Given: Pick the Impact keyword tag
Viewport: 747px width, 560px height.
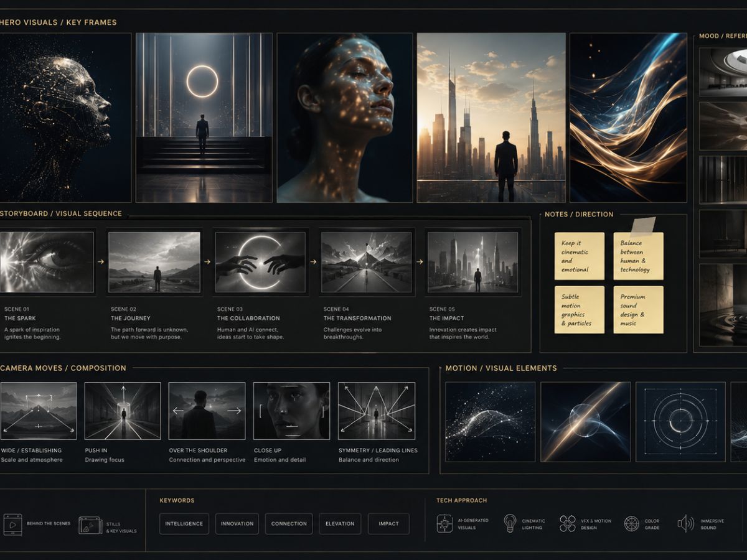Looking at the screenshot, I should (x=388, y=524).
